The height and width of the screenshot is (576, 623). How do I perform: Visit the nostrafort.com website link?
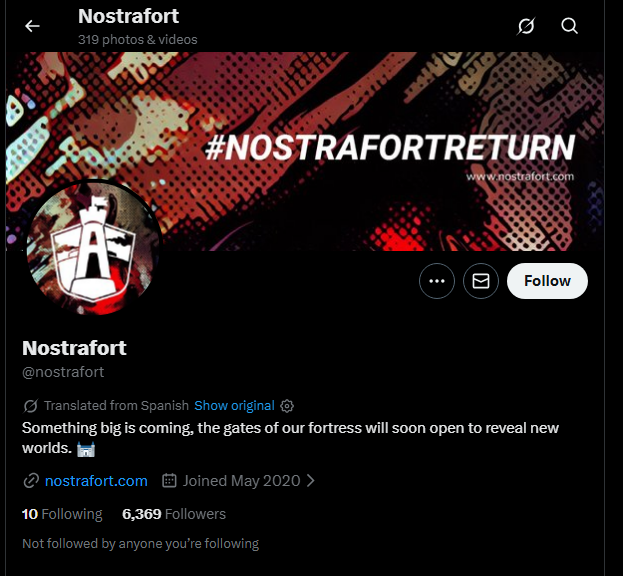click(96, 481)
